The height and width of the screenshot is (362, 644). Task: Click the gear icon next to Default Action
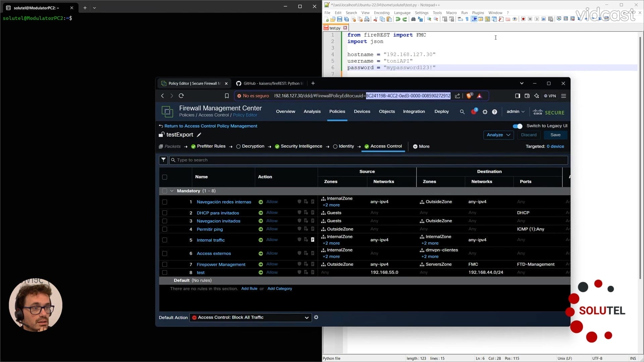pos(316,317)
